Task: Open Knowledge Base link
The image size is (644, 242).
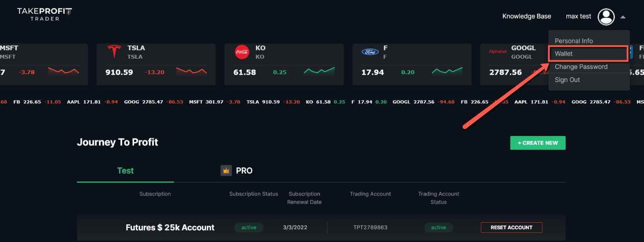Action: [x=527, y=16]
